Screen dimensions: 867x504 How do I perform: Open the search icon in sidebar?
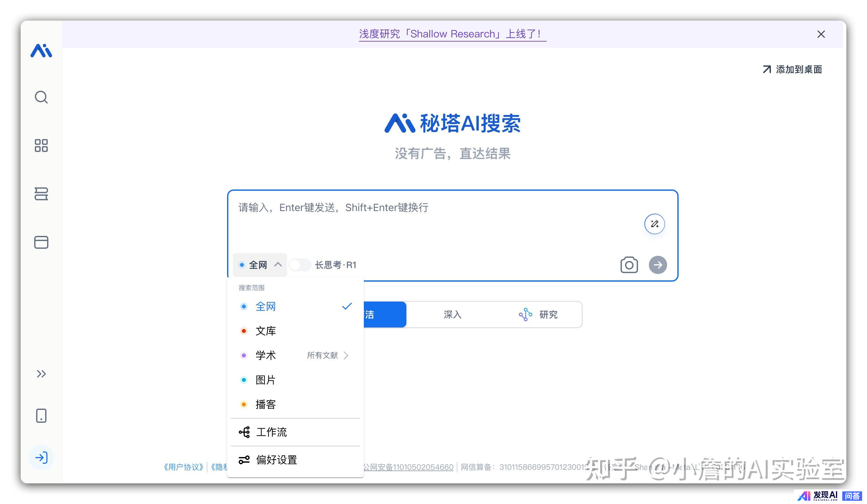[41, 97]
